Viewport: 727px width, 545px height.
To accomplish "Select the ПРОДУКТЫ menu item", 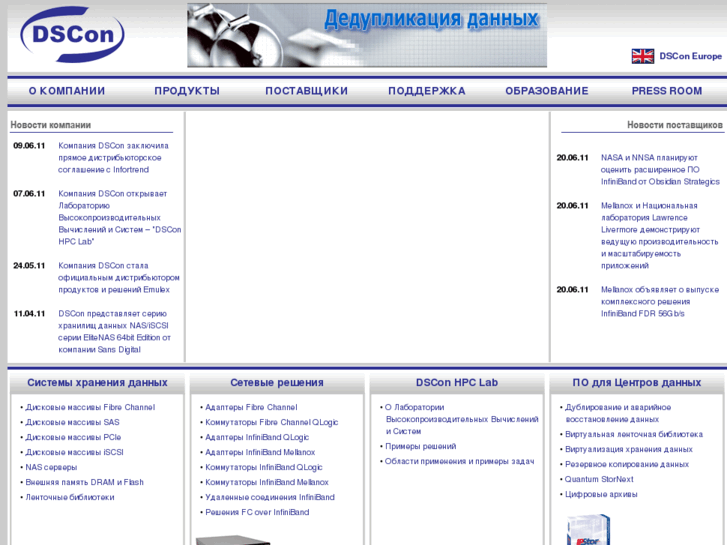I will coord(187,91).
